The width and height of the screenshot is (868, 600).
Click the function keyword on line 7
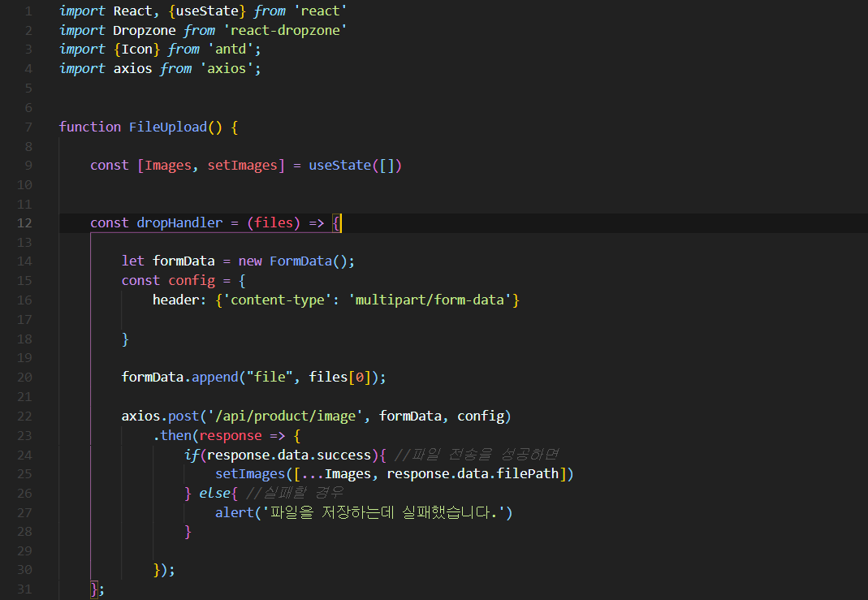[89, 127]
